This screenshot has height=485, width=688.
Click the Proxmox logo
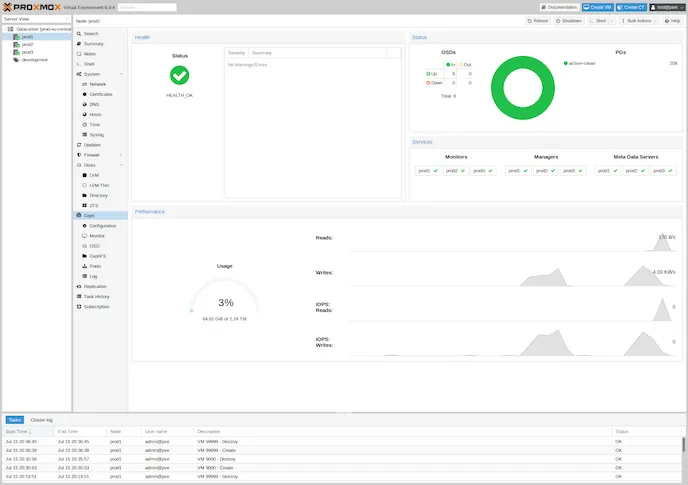(32, 7)
